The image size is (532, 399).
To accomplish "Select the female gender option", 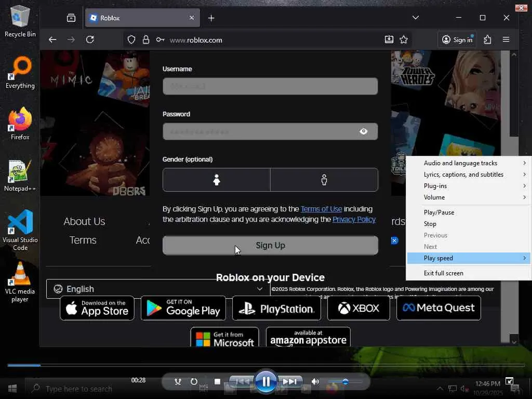I will 217,180.
